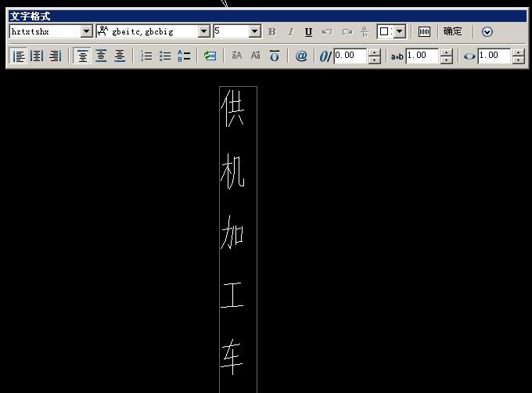The height and width of the screenshot is (393, 532).
Task: Click inside the hztxtshx style name field
Action: pyautogui.click(x=45, y=31)
